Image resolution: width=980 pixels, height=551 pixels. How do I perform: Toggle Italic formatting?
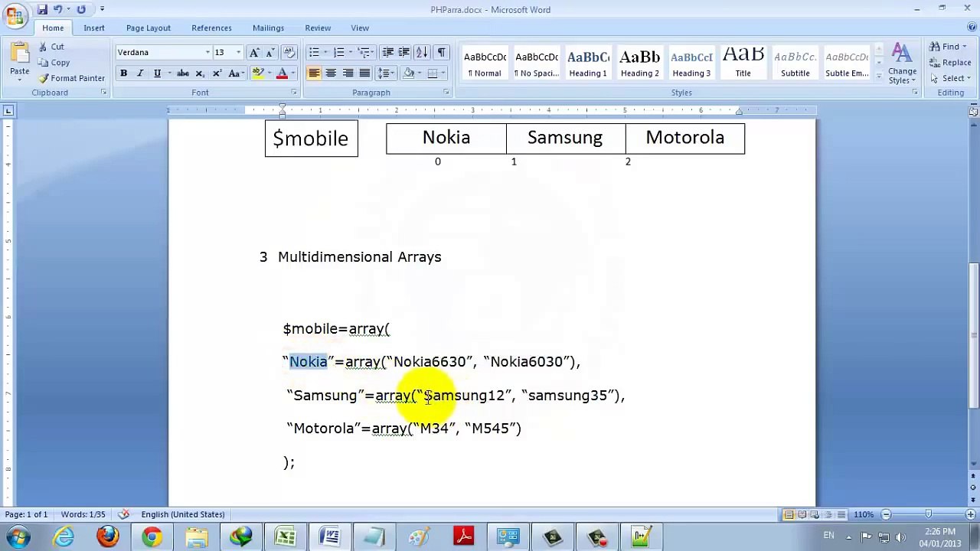[140, 73]
